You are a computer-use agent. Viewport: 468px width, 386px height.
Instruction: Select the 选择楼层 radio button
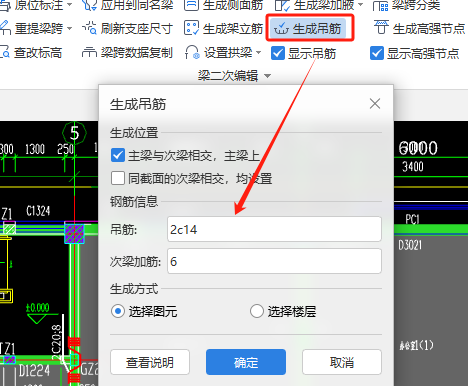(257, 311)
